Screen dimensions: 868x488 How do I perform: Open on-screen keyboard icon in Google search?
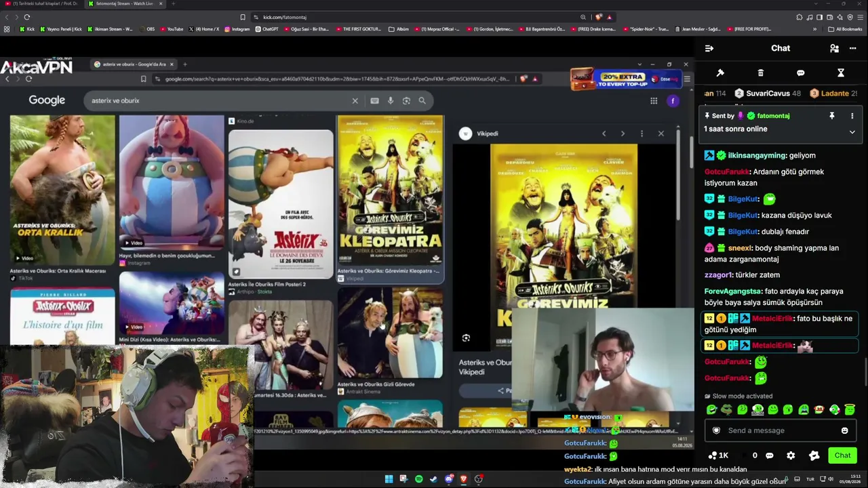pyautogui.click(x=374, y=100)
